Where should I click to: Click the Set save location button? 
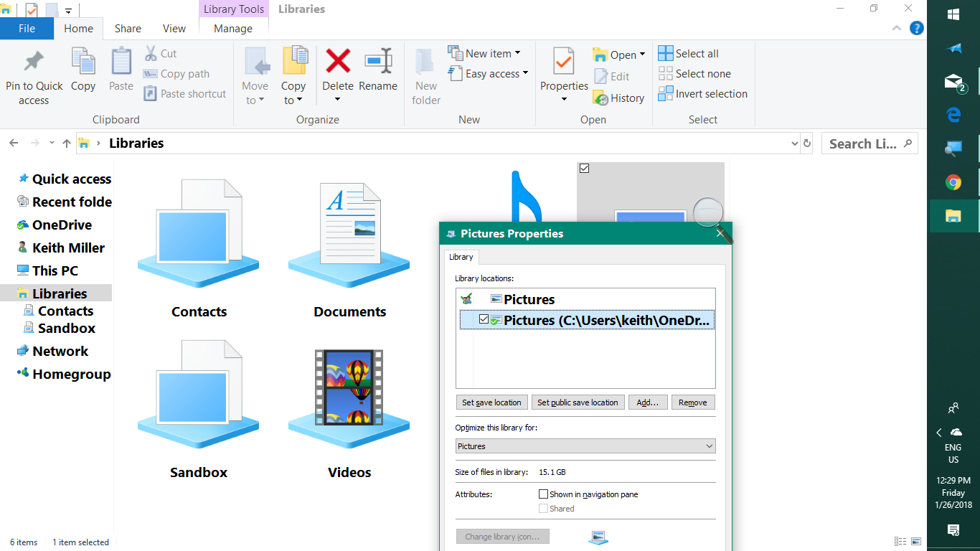coord(491,402)
